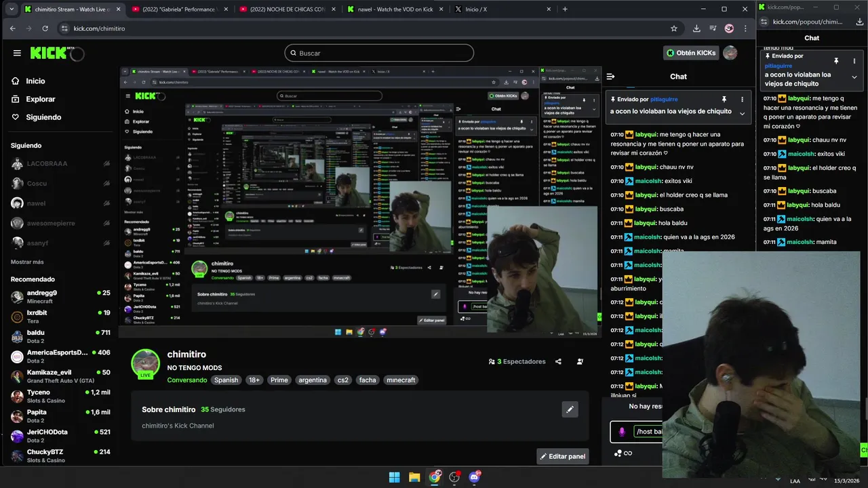Toggle notifications icon beside LACOBRAAA
This screenshot has width=868, height=488.
pos(106,164)
